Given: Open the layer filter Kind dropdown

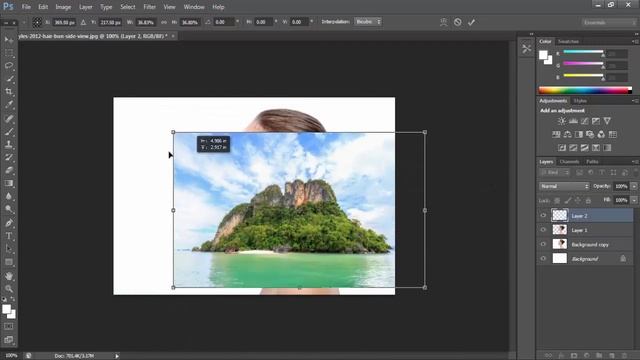Looking at the screenshot, I should (x=555, y=173).
